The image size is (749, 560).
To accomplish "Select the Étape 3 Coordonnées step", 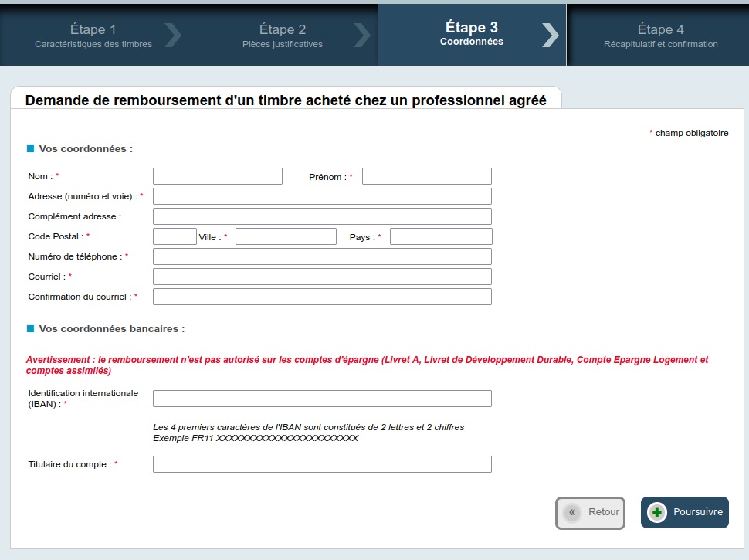I will click(472, 35).
